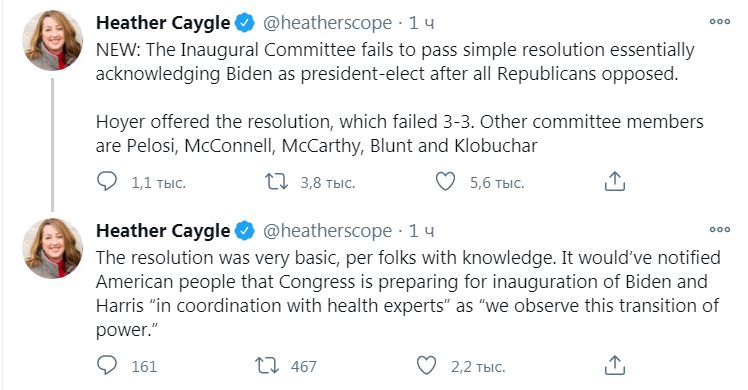Reply to the second tweet with 161 replies
Viewport: 748px width, 390px height.
[x=107, y=366]
